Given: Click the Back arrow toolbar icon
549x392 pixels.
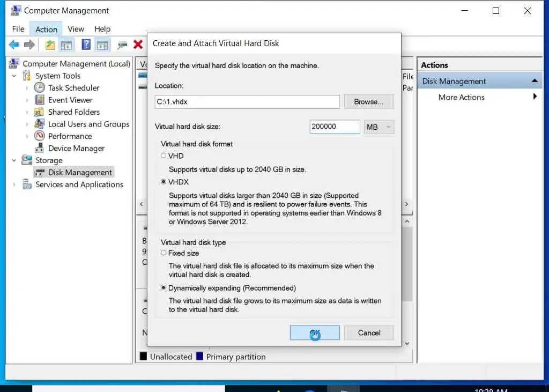Looking at the screenshot, I should click(x=14, y=45).
